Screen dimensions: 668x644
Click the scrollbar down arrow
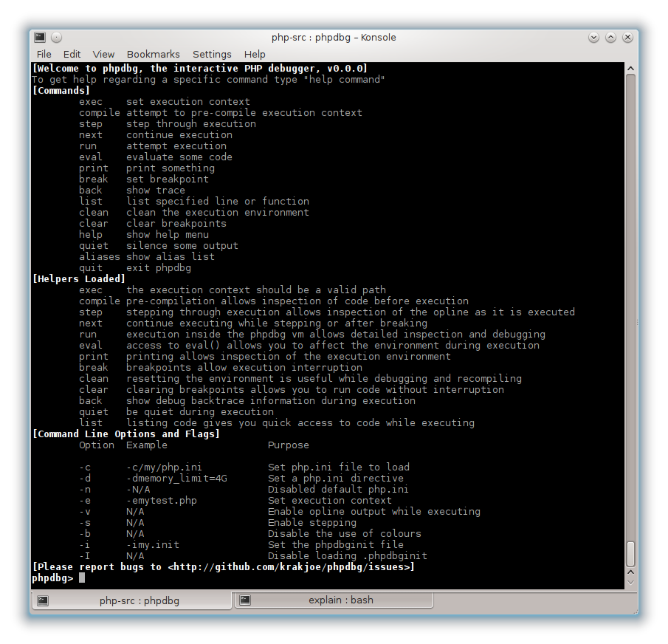point(630,582)
